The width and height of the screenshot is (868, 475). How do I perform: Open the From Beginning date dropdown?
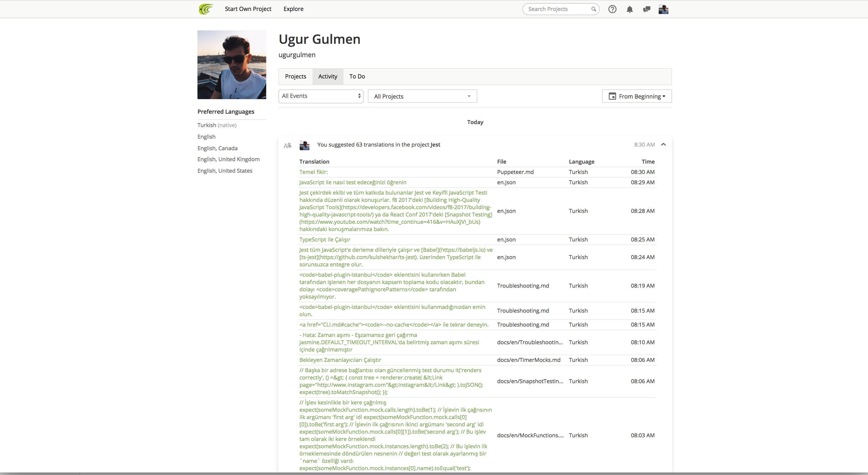[x=636, y=96]
